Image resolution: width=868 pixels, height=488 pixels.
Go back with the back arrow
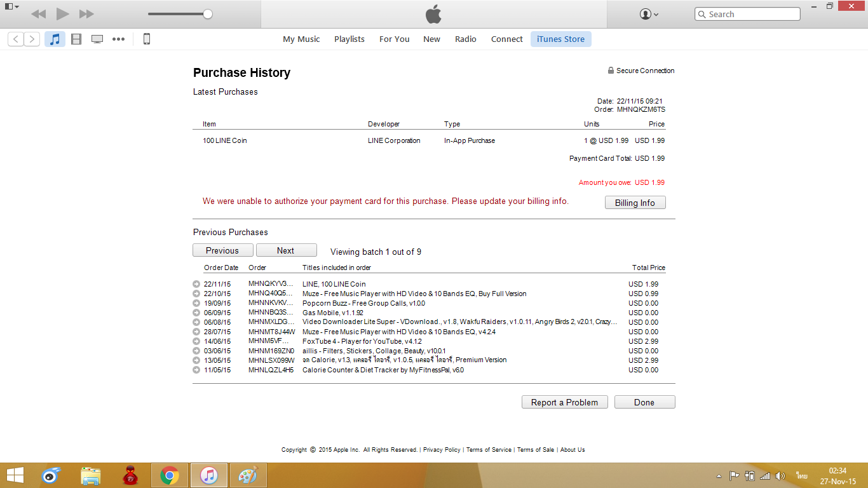click(16, 39)
